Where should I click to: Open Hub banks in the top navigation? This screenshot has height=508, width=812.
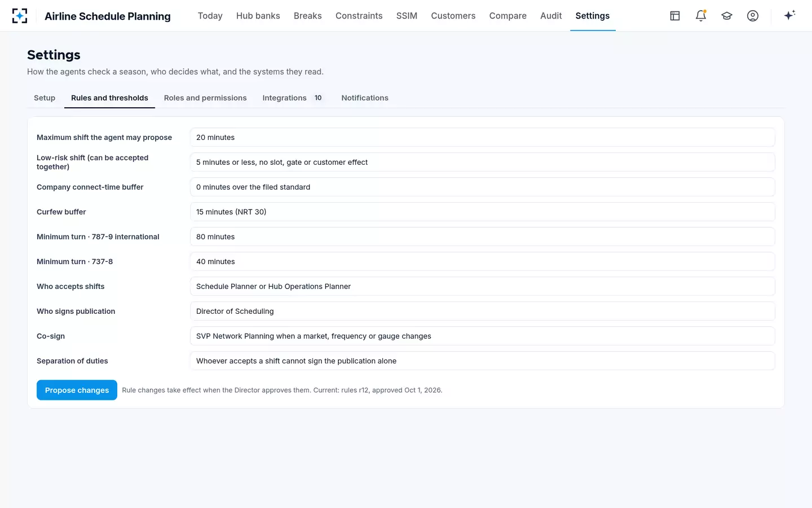click(x=258, y=16)
